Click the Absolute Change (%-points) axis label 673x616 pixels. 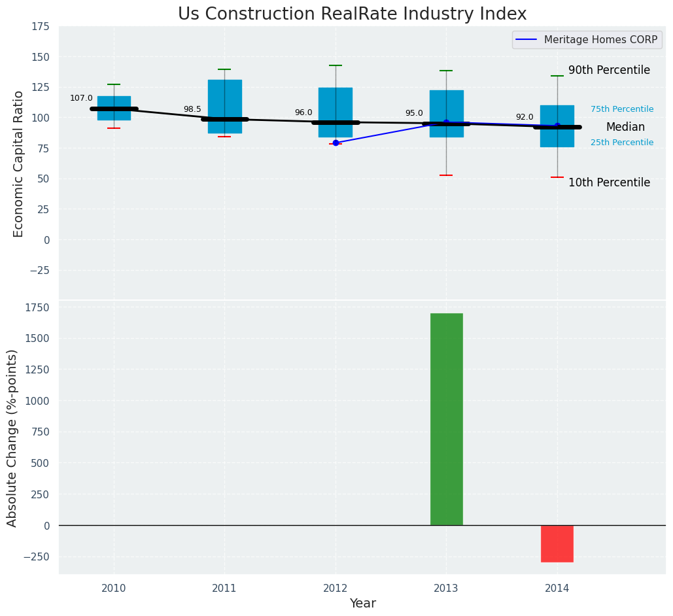click(x=12, y=437)
